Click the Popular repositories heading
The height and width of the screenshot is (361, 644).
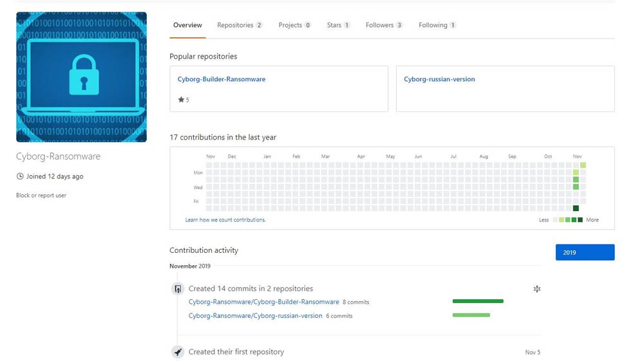(x=204, y=57)
